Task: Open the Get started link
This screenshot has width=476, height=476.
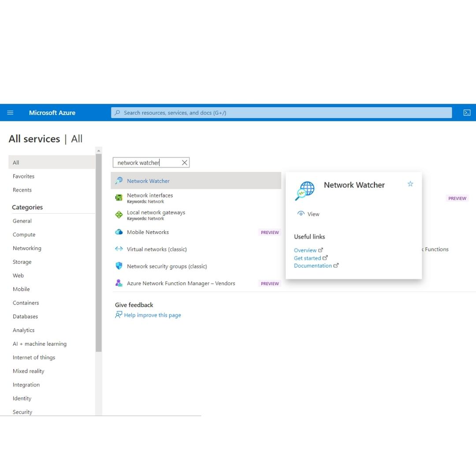Action: pyautogui.click(x=307, y=258)
